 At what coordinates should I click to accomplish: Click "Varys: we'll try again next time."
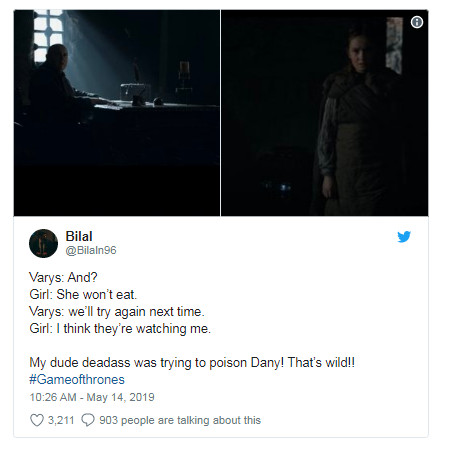[x=117, y=312]
